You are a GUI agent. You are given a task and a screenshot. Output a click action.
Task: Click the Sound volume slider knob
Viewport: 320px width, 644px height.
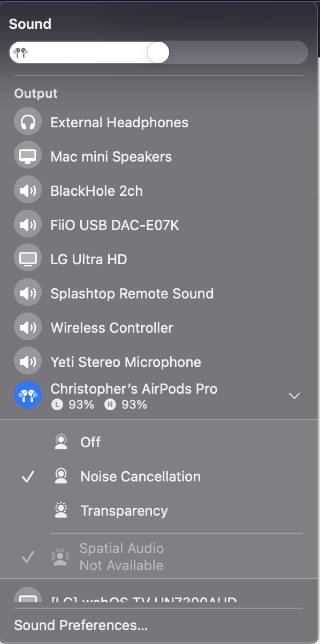point(158,53)
